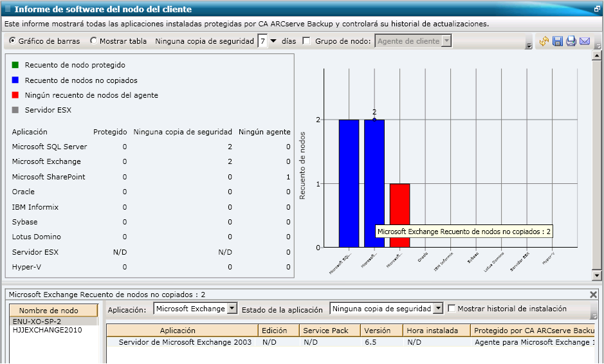Click chart scrollbar down arrow
This screenshot has width=604, height=364.
point(597,275)
